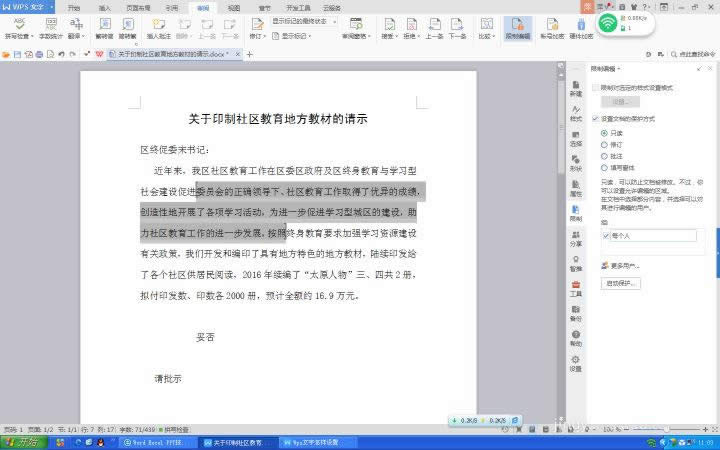This screenshot has width=720, height=450.
Task: Open the 设置 settings sidebar icon
Action: tap(576, 364)
